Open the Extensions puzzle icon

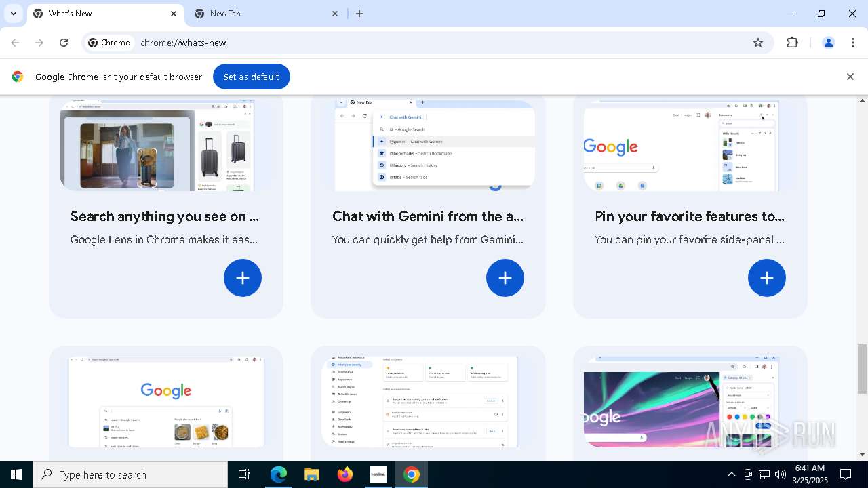tap(792, 43)
